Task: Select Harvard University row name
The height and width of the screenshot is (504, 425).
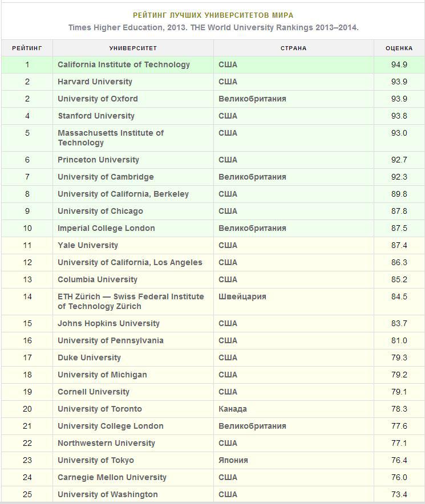Action: (95, 82)
